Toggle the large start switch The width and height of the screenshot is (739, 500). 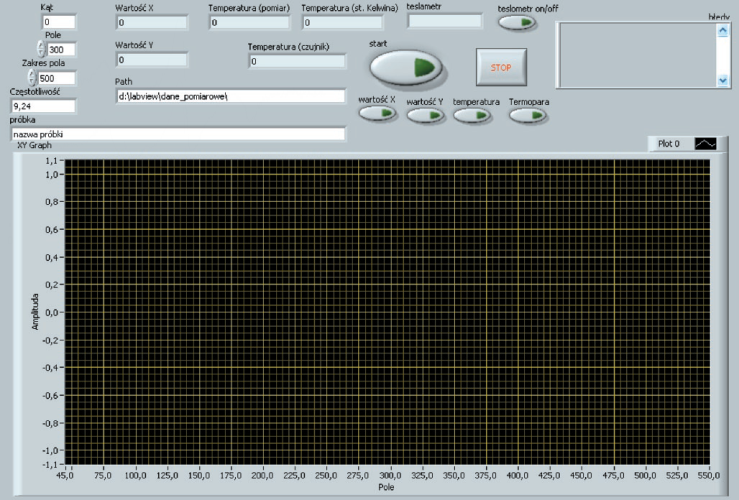point(406,68)
